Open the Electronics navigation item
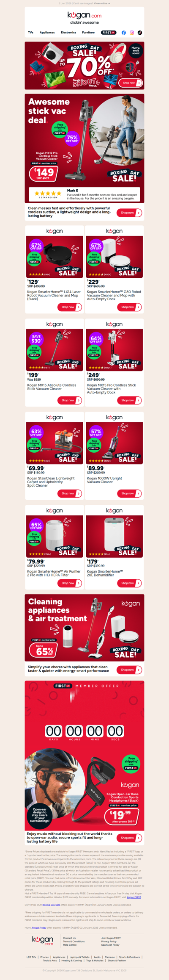 (x=68, y=33)
